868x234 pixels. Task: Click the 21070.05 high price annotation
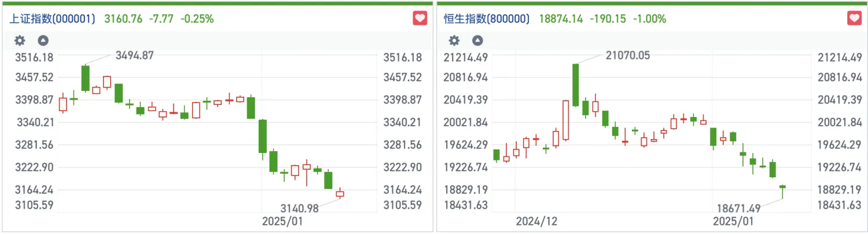coord(628,56)
